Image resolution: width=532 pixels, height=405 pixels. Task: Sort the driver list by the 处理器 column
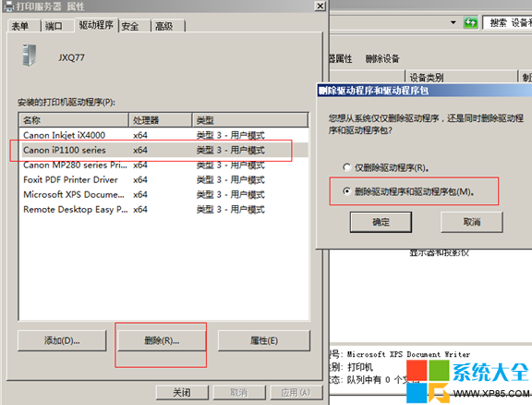(x=161, y=120)
